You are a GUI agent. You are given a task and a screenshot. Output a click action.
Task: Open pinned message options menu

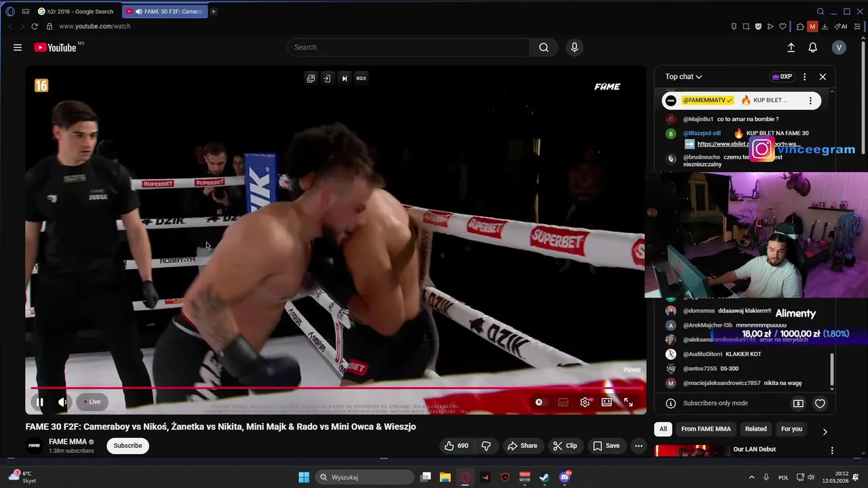pos(810,100)
